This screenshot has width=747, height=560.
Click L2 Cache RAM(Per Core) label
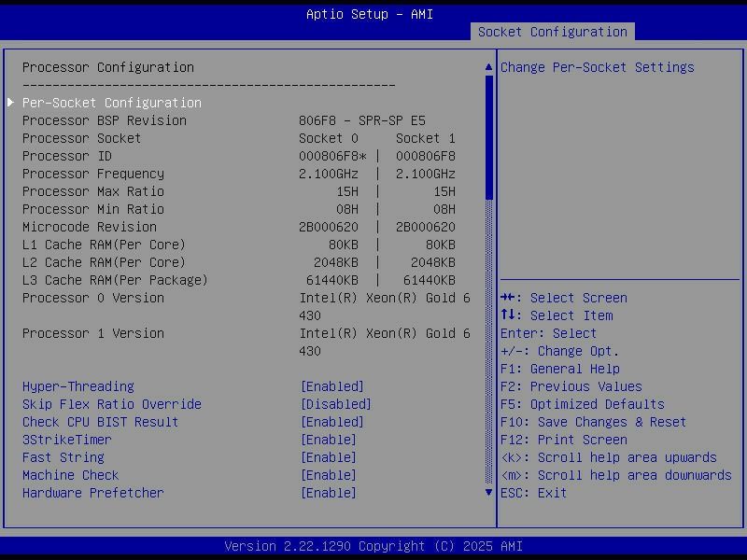[x=104, y=262]
